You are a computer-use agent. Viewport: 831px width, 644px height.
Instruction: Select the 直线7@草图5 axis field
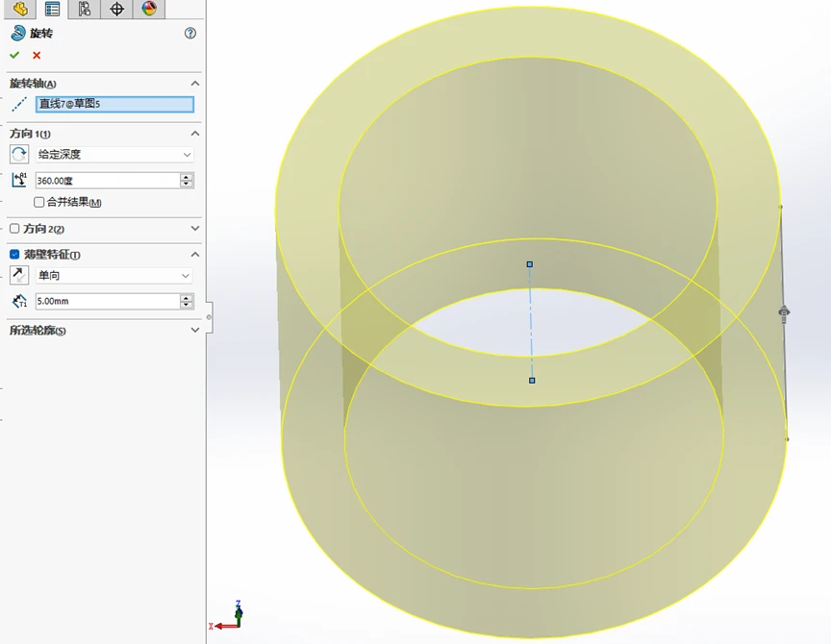click(x=115, y=105)
